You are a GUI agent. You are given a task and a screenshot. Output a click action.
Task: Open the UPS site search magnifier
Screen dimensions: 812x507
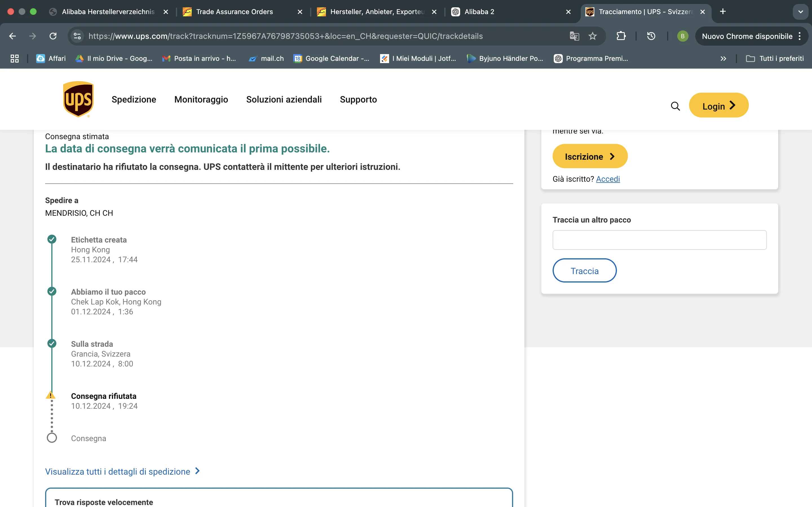click(675, 106)
